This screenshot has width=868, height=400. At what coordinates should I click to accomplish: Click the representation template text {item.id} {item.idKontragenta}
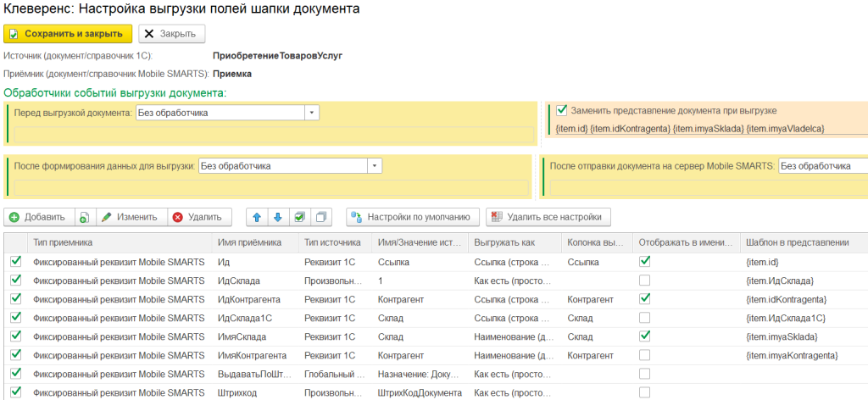pos(690,129)
